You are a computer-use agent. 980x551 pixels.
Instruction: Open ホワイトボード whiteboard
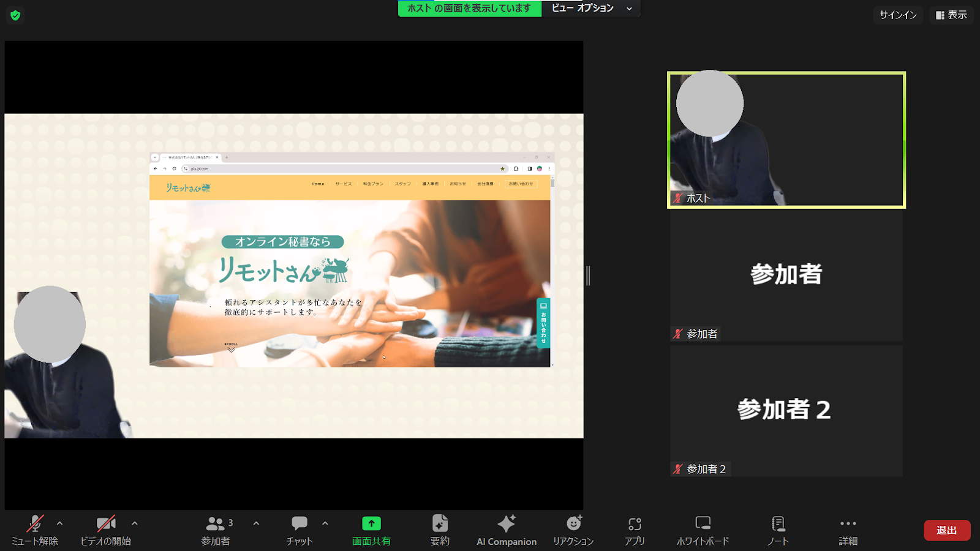tap(703, 530)
